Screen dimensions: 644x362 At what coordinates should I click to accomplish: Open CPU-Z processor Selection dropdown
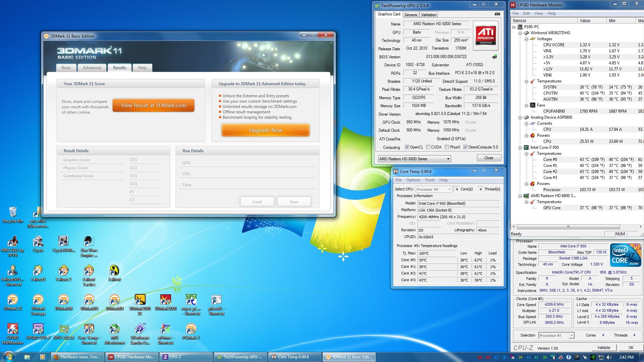click(556, 336)
